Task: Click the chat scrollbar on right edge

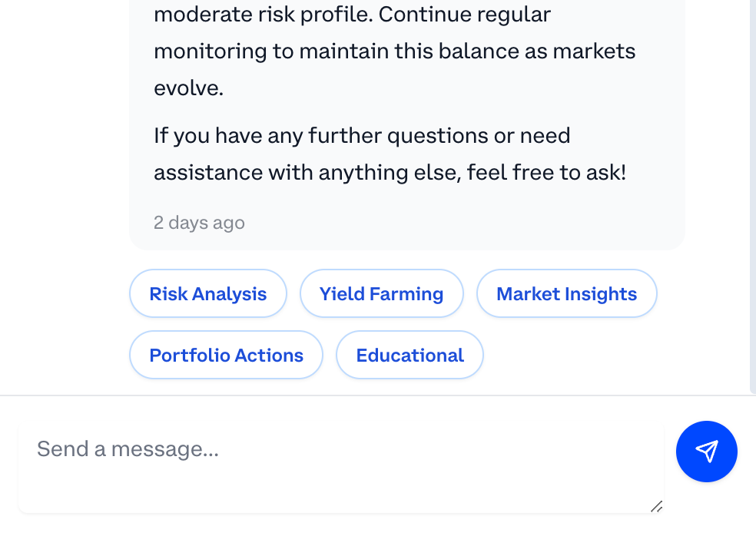Action: (x=753, y=197)
